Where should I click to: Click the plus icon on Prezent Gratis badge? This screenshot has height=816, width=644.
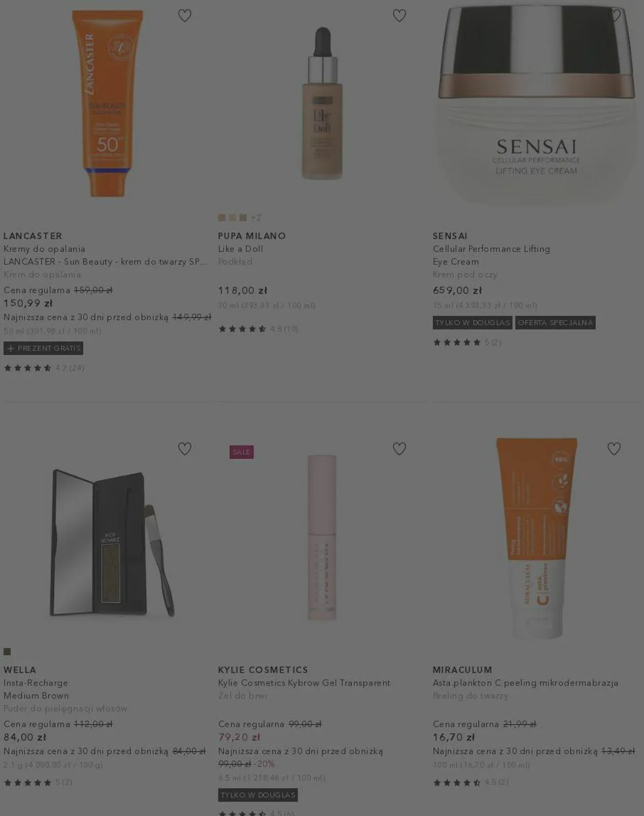click(11, 348)
